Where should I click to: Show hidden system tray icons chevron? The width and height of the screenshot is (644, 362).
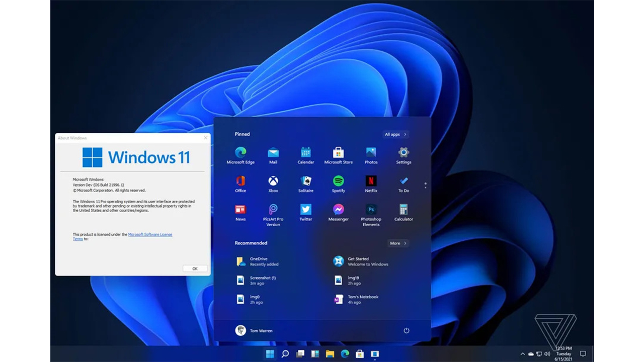[x=523, y=354]
